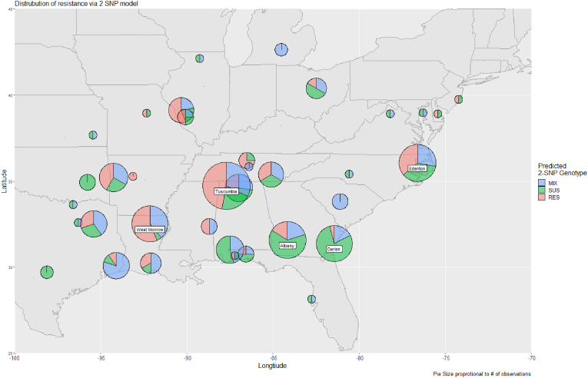Click the all-green pie in southern Texas

47,272
